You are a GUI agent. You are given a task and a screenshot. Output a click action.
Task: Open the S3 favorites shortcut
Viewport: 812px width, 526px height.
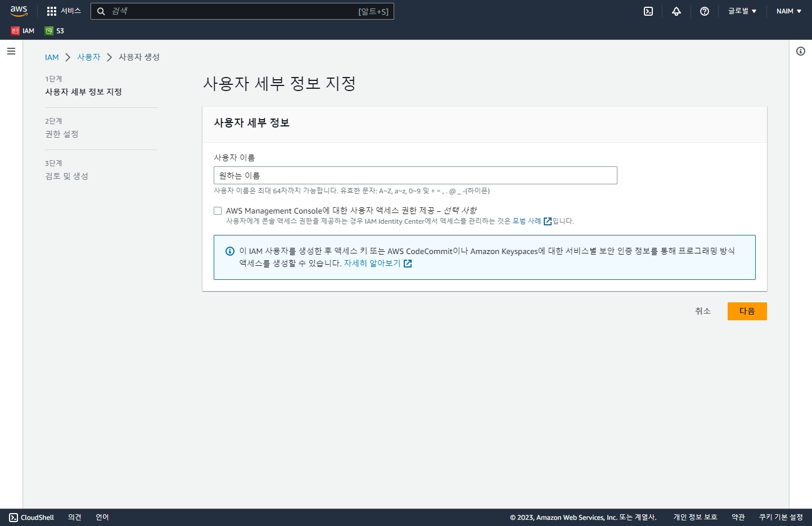[55, 31]
